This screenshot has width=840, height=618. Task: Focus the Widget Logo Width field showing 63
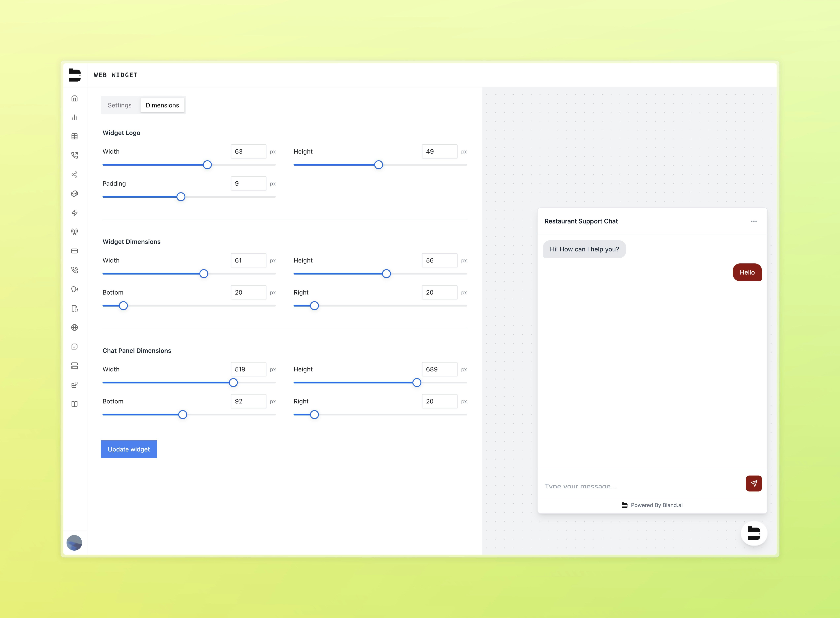click(248, 152)
